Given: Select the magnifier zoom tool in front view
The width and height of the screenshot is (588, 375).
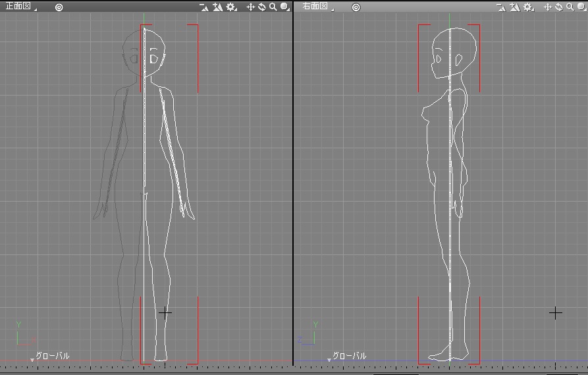Looking at the screenshot, I should 273,7.
